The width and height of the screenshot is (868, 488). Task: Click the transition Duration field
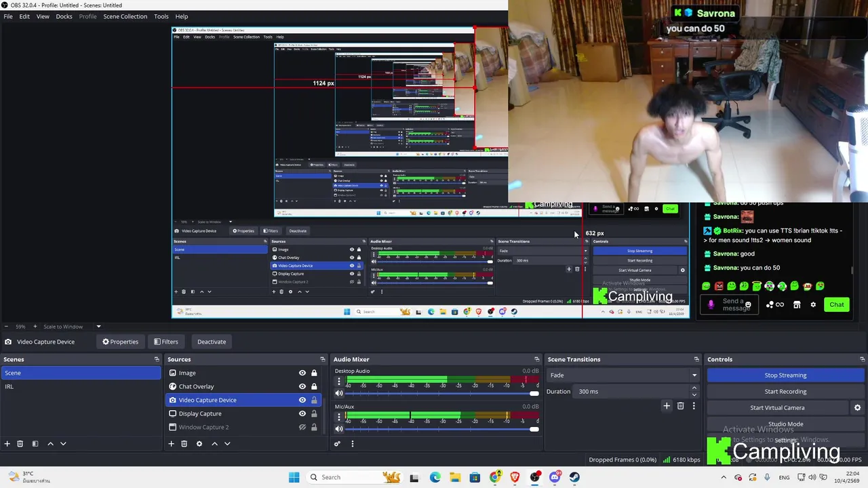click(x=631, y=392)
